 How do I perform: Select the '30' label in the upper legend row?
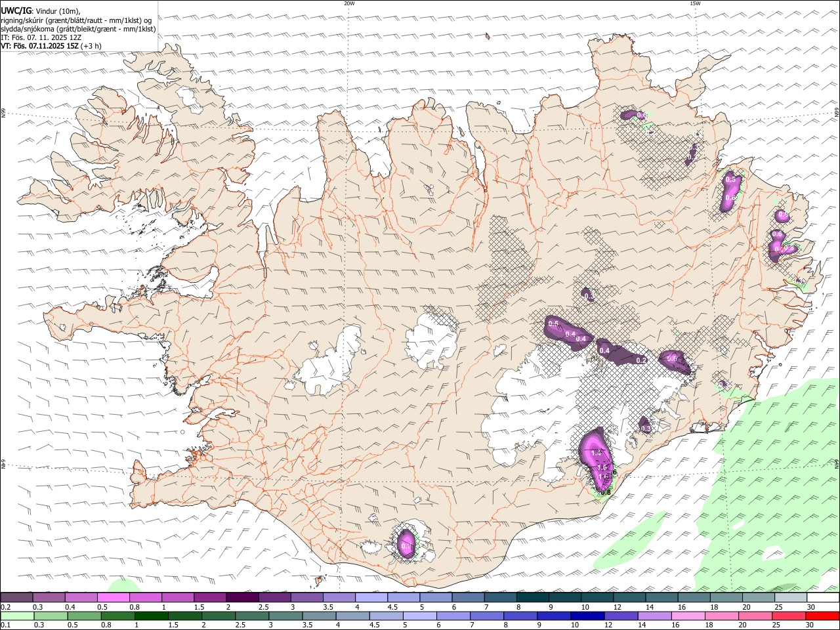coord(811,607)
